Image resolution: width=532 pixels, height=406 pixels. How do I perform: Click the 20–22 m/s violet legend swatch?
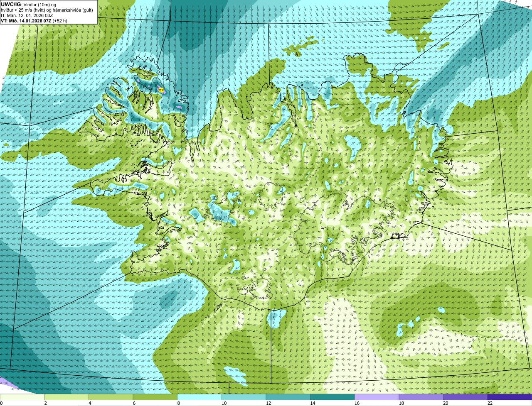(x=465, y=397)
